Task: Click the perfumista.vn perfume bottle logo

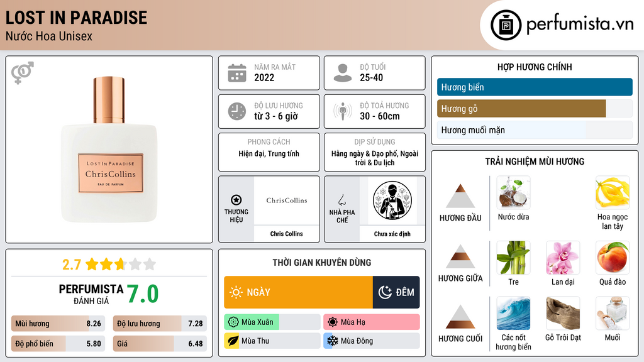Action: click(x=506, y=25)
